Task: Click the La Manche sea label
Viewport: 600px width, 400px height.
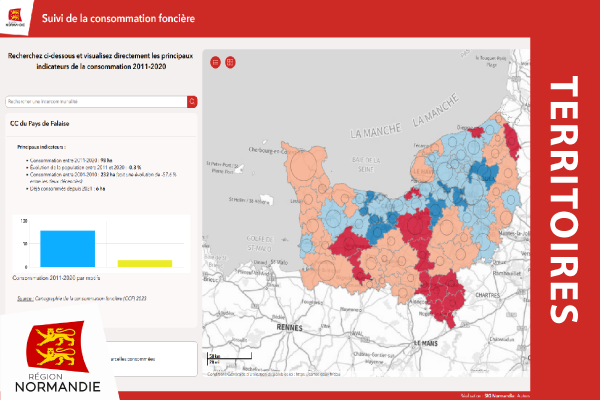Action: (x=375, y=132)
